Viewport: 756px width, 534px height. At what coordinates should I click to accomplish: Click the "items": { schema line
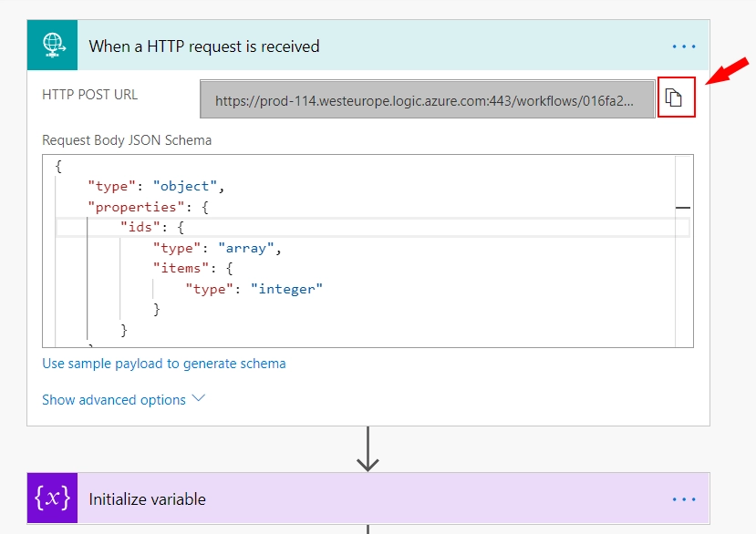point(192,269)
